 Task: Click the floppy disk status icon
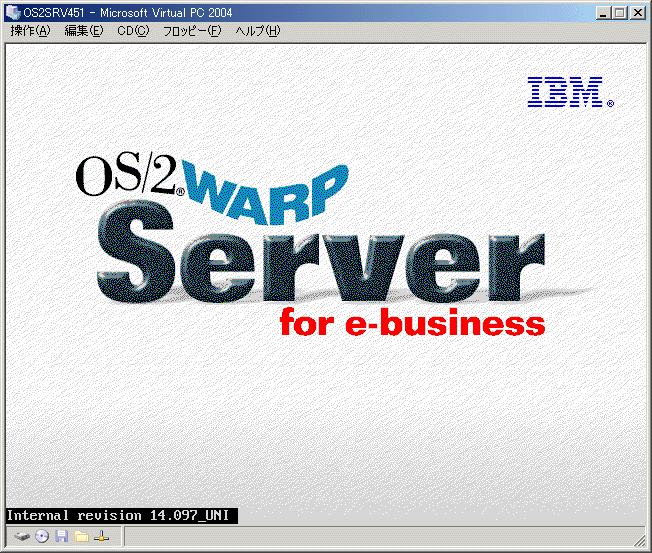pyautogui.click(x=62, y=536)
